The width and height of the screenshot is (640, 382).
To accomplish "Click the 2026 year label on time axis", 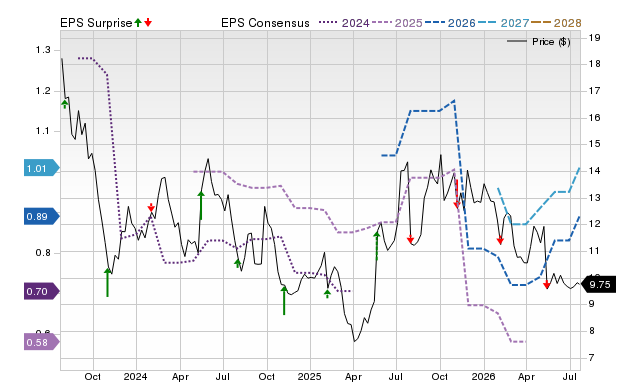I will [483, 376].
